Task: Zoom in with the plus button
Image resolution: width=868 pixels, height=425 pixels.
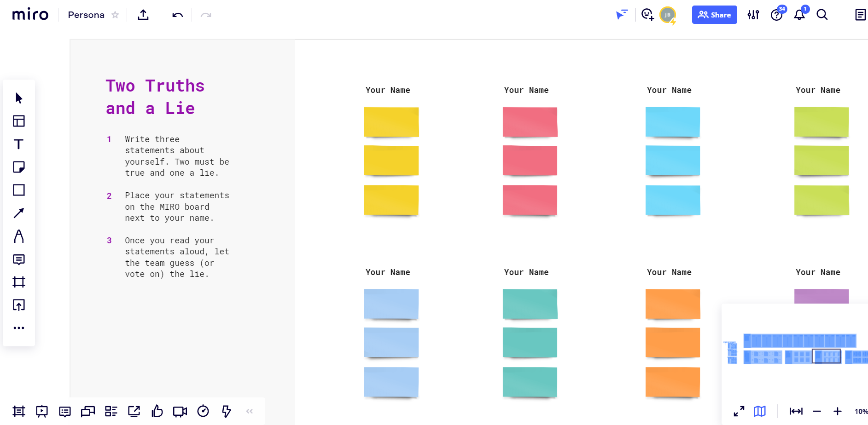Action: [838, 411]
